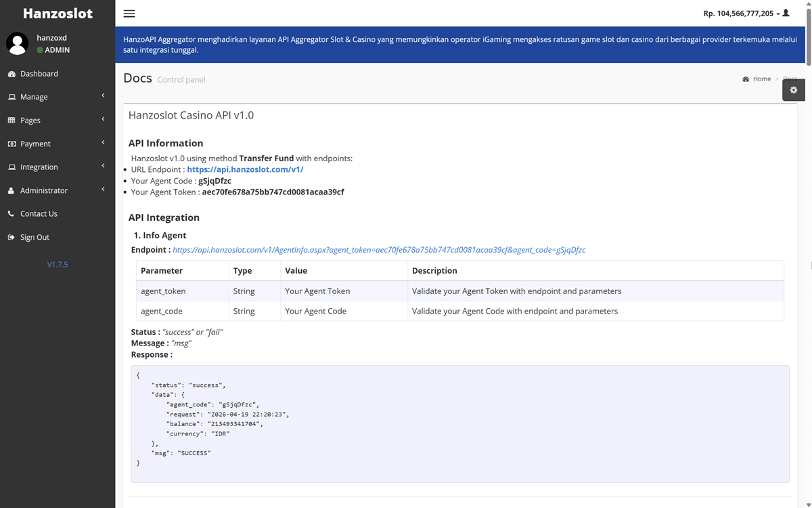
Task: Click the agent code gSjqDfzc text
Action: pyautogui.click(x=215, y=181)
